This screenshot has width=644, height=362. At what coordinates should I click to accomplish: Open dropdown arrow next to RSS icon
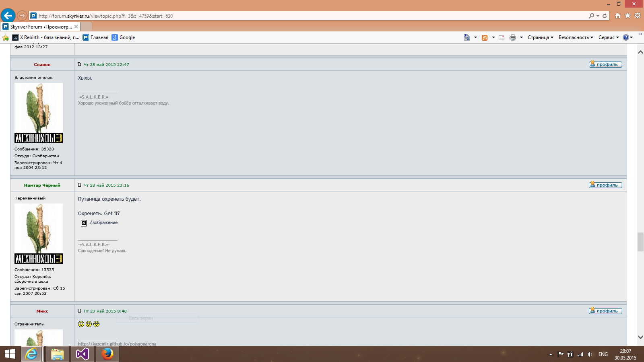coord(493,37)
